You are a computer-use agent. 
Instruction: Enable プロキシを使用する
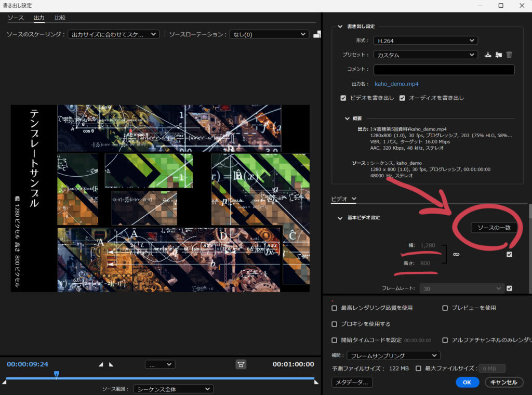click(x=335, y=324)
